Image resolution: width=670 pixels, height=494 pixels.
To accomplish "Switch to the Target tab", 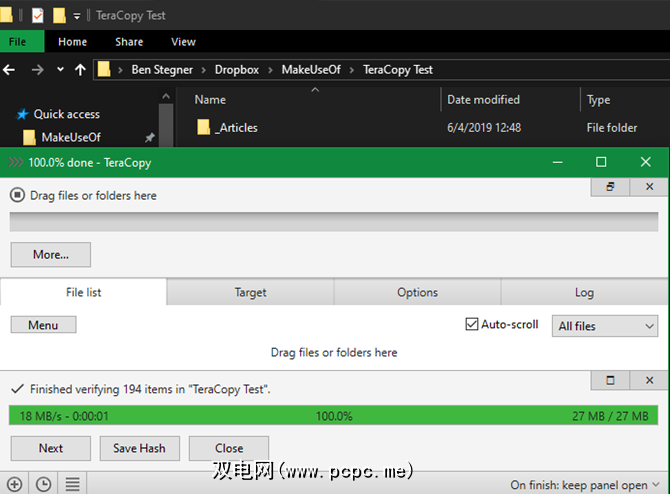I will (x=250, y=292).
